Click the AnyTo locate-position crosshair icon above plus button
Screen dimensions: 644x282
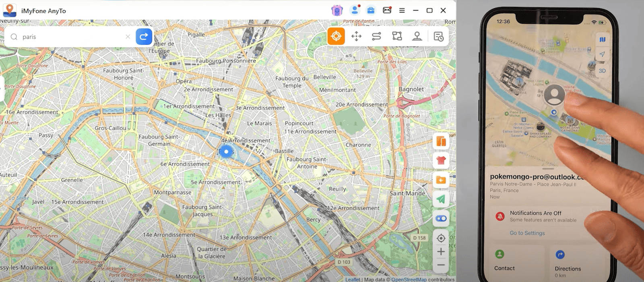click(441, 238)
